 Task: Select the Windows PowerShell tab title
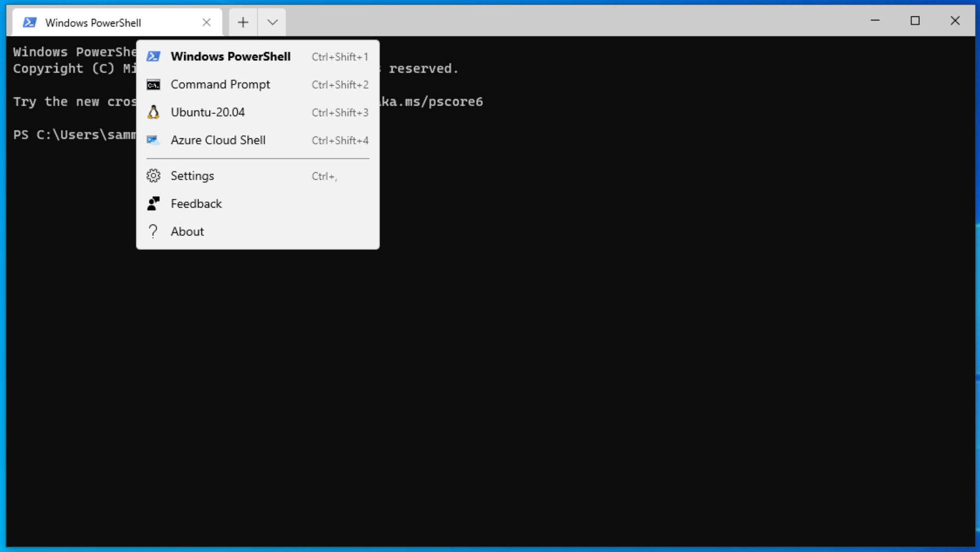93,23
